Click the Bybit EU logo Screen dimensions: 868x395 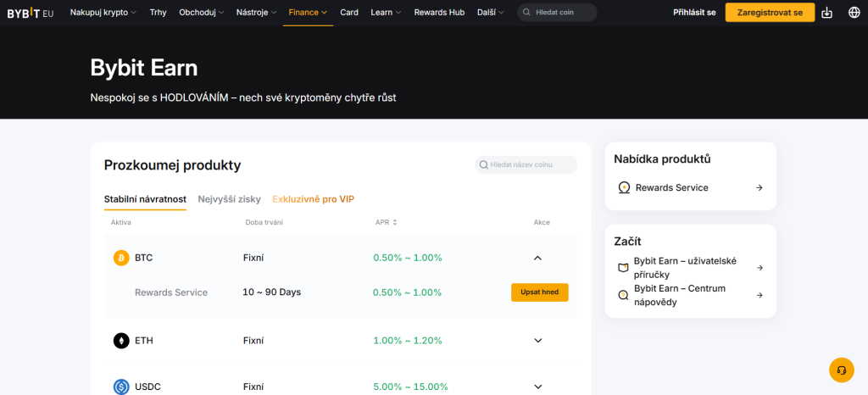pos(31,13)
